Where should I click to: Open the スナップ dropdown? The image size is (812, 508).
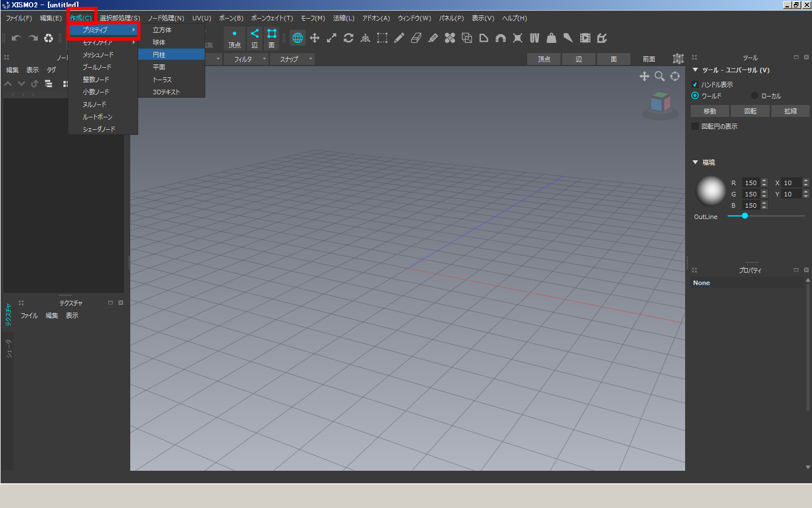292,59
